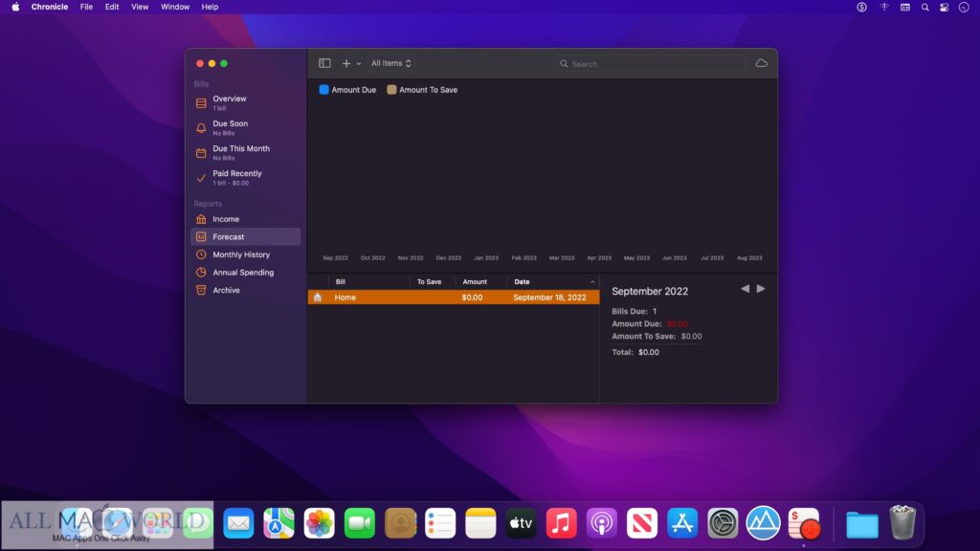Image resolution: width=980 pixels, height=551 pixels.
Task: Open the Archive section
Action: tap(246, 291)
